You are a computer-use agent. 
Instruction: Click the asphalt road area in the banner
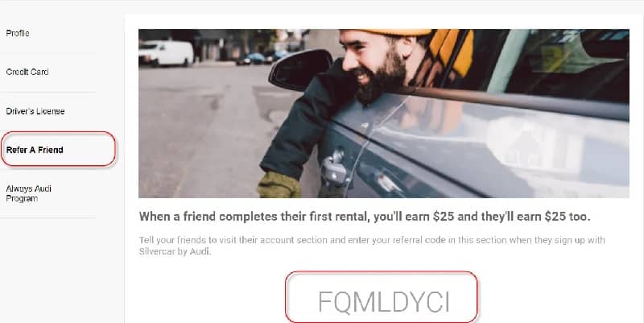(x=197, y=131)
